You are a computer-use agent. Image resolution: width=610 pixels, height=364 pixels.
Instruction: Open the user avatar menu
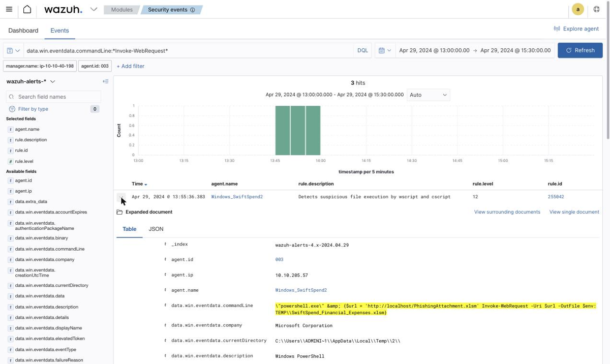click(577, 9)
